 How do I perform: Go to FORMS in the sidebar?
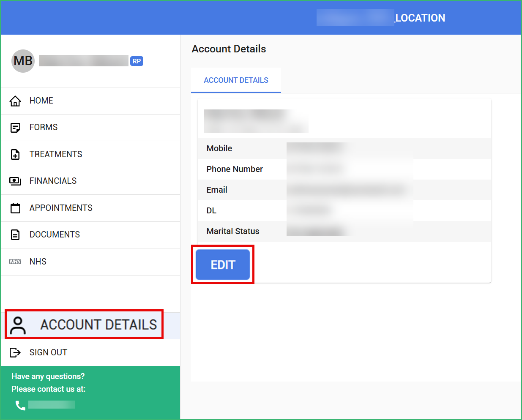90,127
